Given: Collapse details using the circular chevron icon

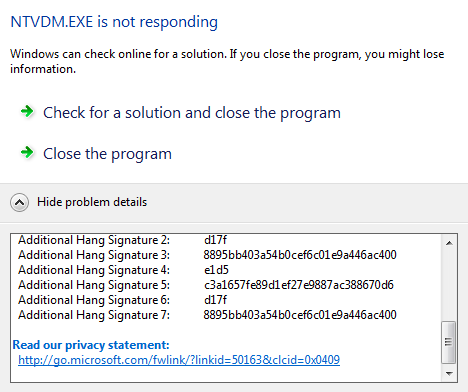Looking at the screenshot, I should (19, 202).
